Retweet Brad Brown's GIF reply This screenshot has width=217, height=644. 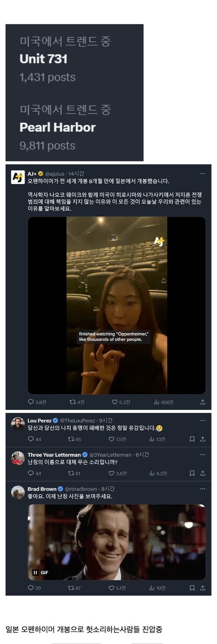pyautogui.click(x=71, y=588)
